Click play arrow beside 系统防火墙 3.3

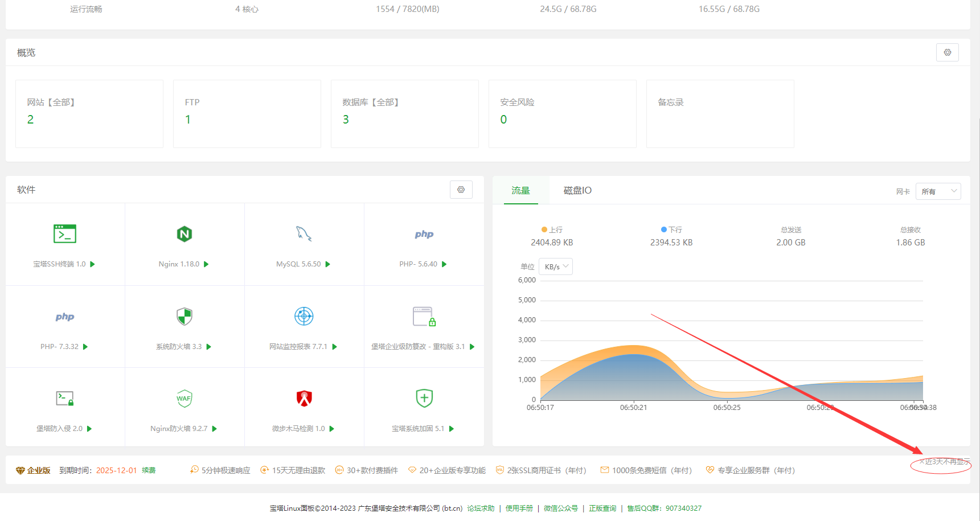point(208,347)
